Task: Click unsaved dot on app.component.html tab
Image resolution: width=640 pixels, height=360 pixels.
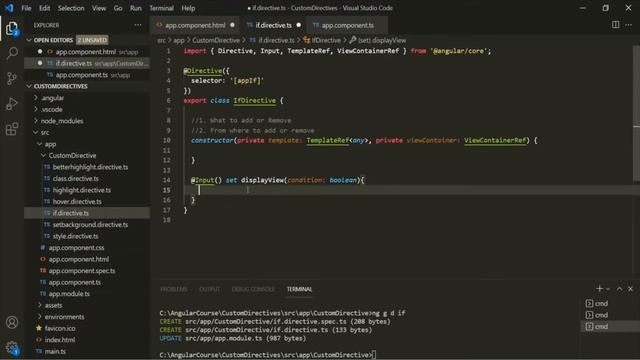Action: [x=232, y=25]
